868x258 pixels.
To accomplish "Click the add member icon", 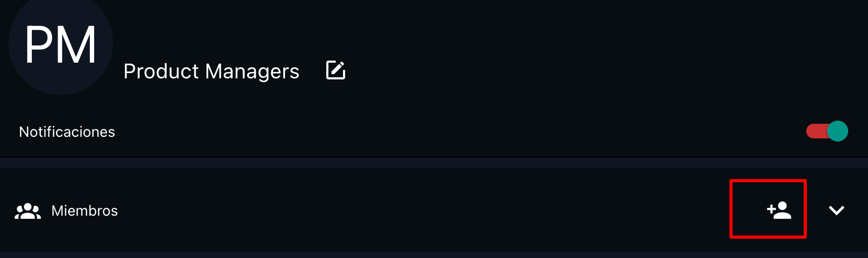I will point(779,210).
